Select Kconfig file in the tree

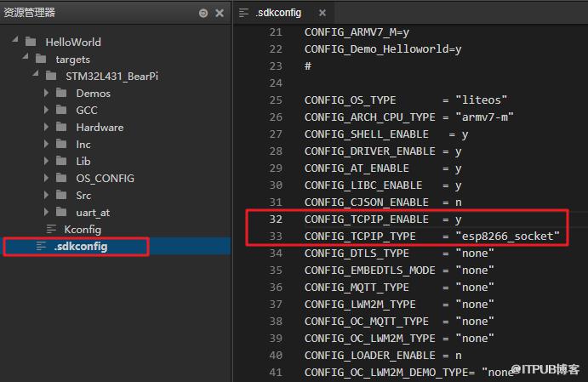(x=83, y=230)
